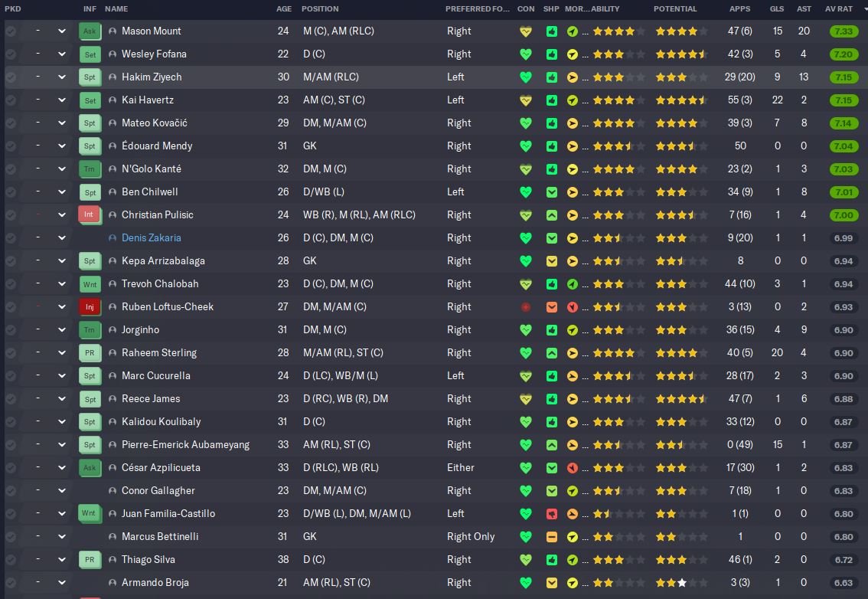Click the red condition icon for Ruben Loftus-Cheek
Screen dimensions: 868x599
tap(526, 307)
